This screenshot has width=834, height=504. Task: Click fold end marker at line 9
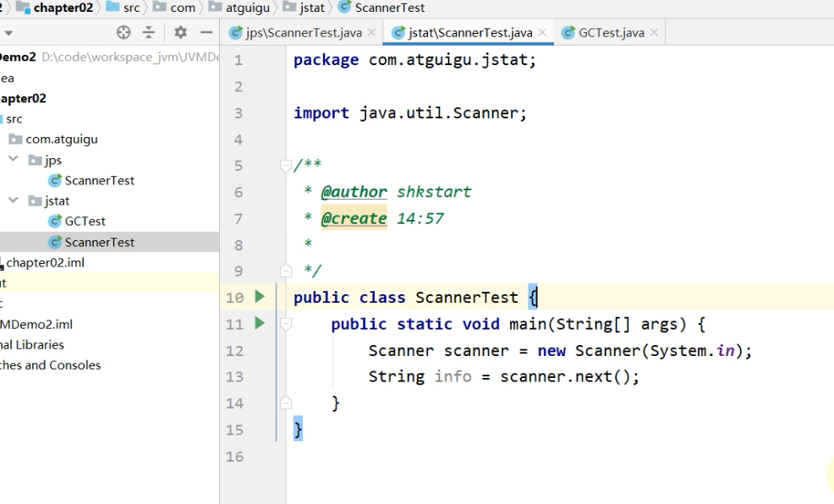pyautogui.click(x=286, y=271)
